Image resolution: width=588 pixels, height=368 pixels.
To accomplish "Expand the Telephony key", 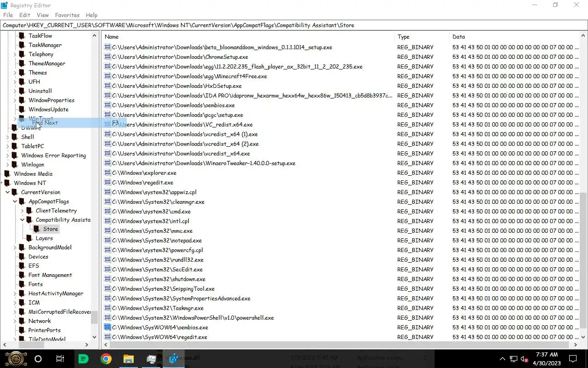I will [15, 54].
